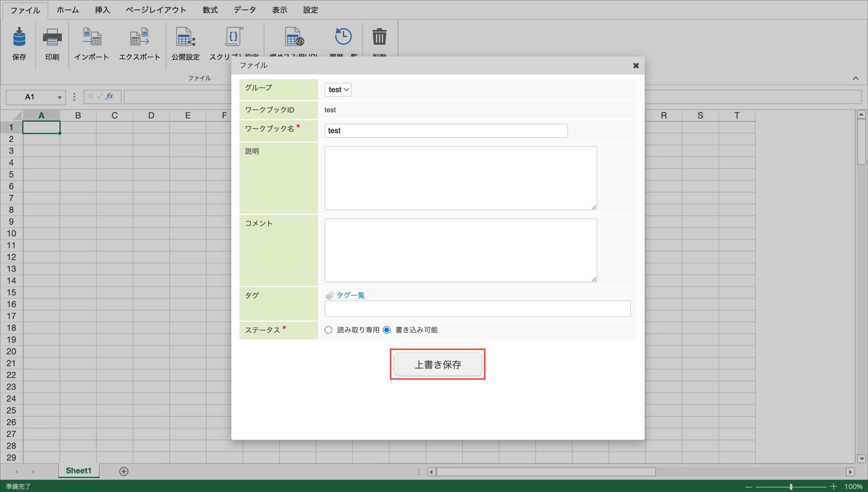Click the zoom slider handle

coord(791,486)
